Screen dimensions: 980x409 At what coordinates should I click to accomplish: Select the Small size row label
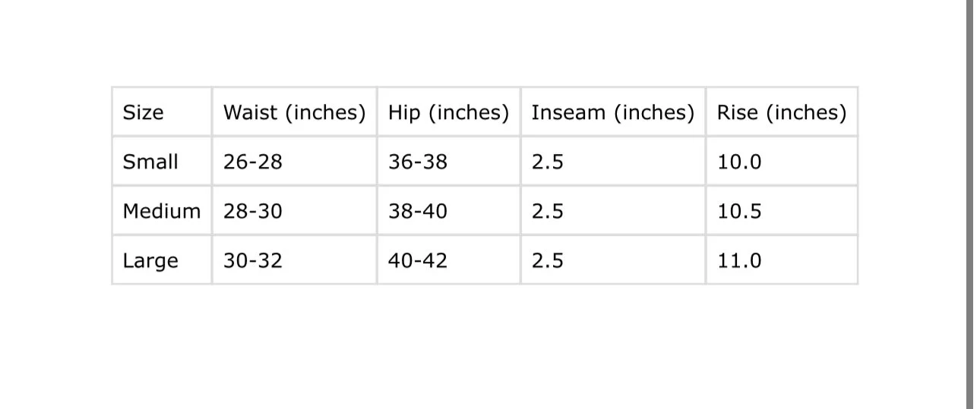pos(150,162)
